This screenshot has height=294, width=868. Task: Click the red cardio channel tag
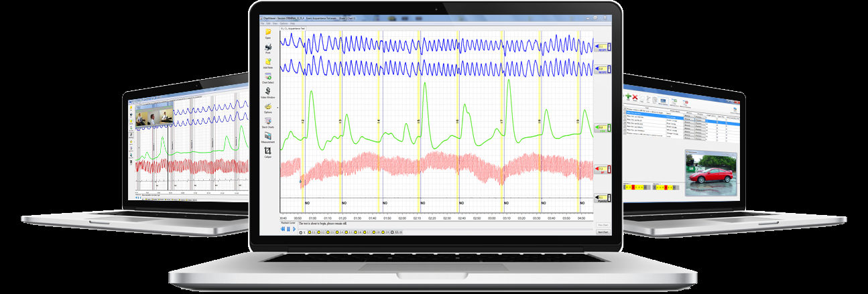pyautogui.click(x=601, y=169)
